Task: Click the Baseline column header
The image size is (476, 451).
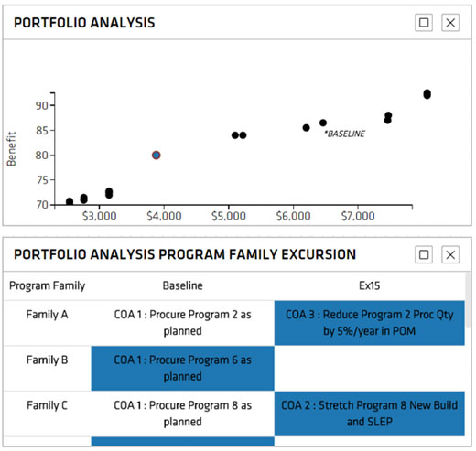Action: click(x=183, y=285)
